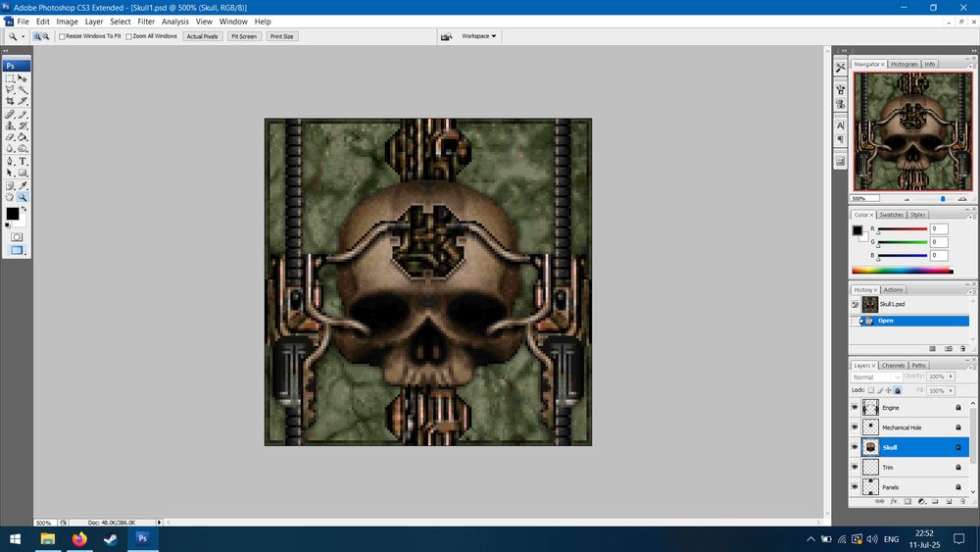
Task: Swap foreground and background colors
Action: pos(24,209)
